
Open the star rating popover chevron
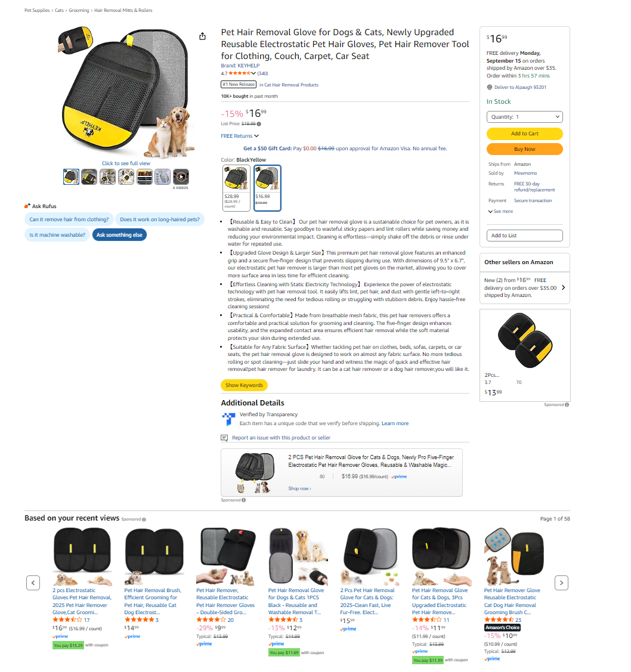[253, 73]
